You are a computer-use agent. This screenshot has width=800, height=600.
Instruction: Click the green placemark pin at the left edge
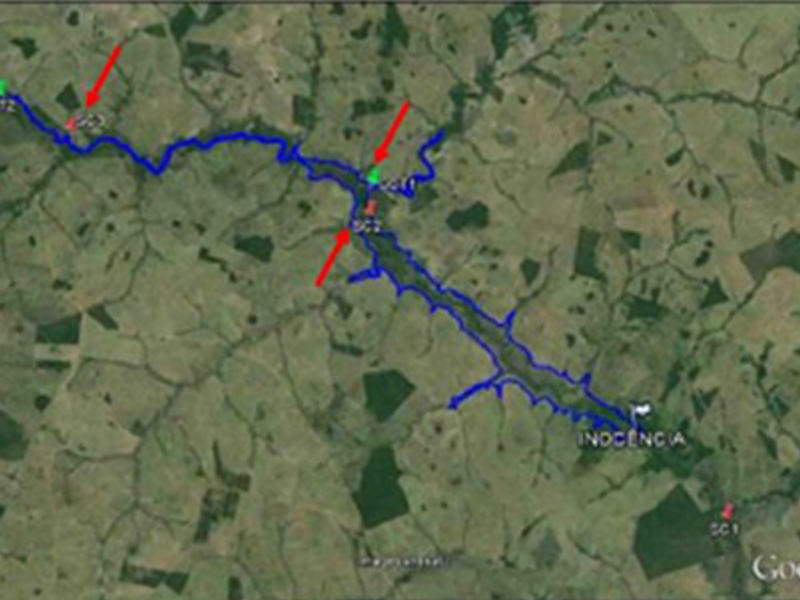point(3,87)
